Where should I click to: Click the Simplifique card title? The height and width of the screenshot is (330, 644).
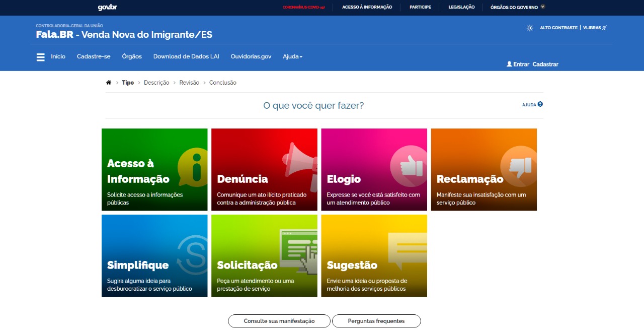(x=138, y=265)
